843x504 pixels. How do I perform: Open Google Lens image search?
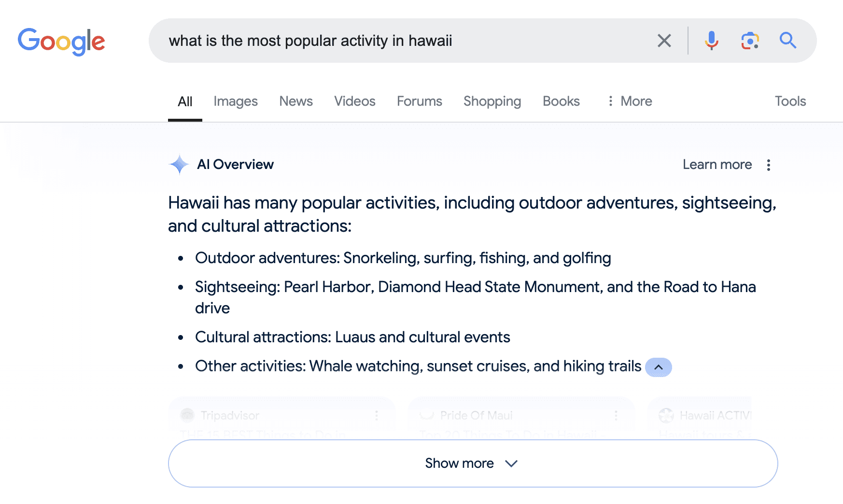click(x=749, y=41)
